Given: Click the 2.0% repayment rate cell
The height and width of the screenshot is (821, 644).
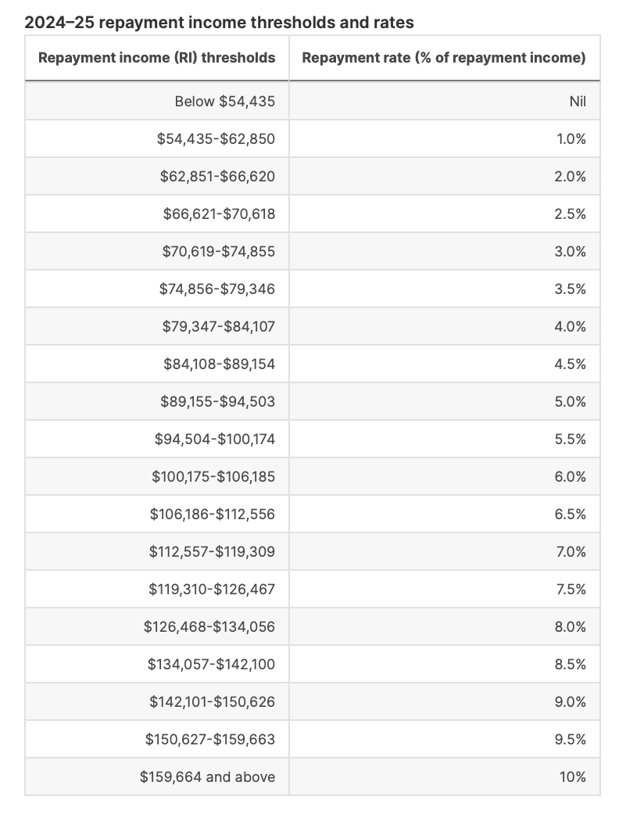Looking at the screenshot, I should click(x=444, y=177).
